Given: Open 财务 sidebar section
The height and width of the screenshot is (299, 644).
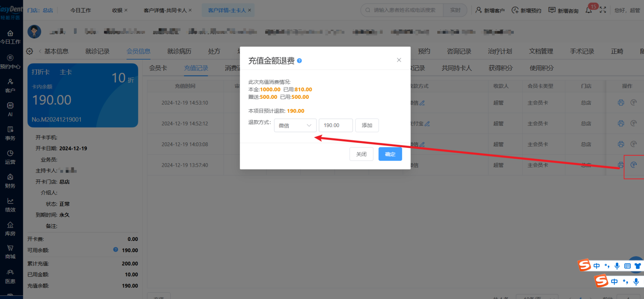Looking at the screenshot, I should (x=10, y=181).
